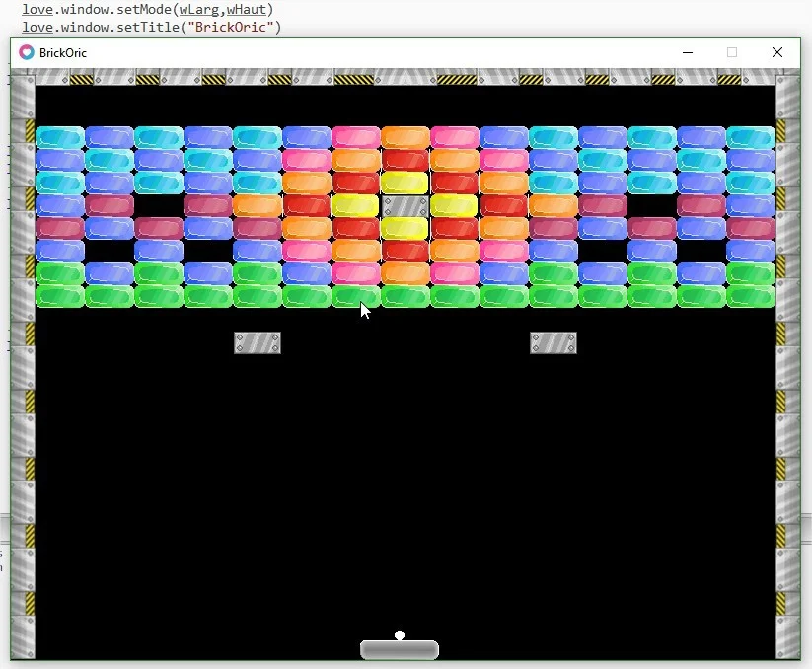The height and width of the screenshot is (669, 812).
Task: Click the white ball resting on the paddle
Action: tap(400, 635)
